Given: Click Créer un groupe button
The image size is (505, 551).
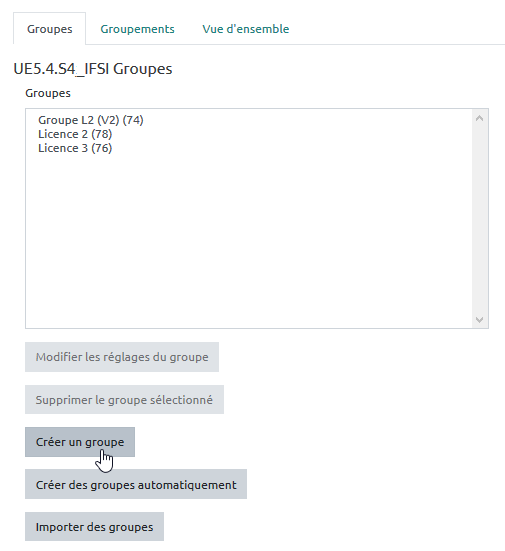Looking at the screenshot, I should 80,442.
